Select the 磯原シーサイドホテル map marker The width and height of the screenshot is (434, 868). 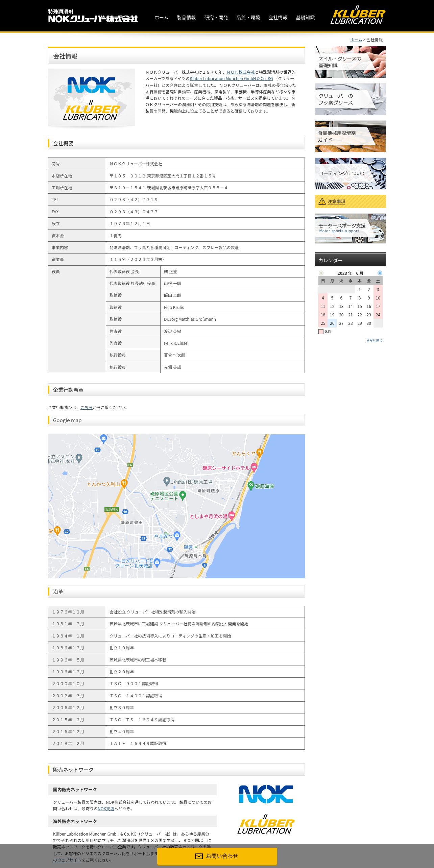(x=254, y=467)
